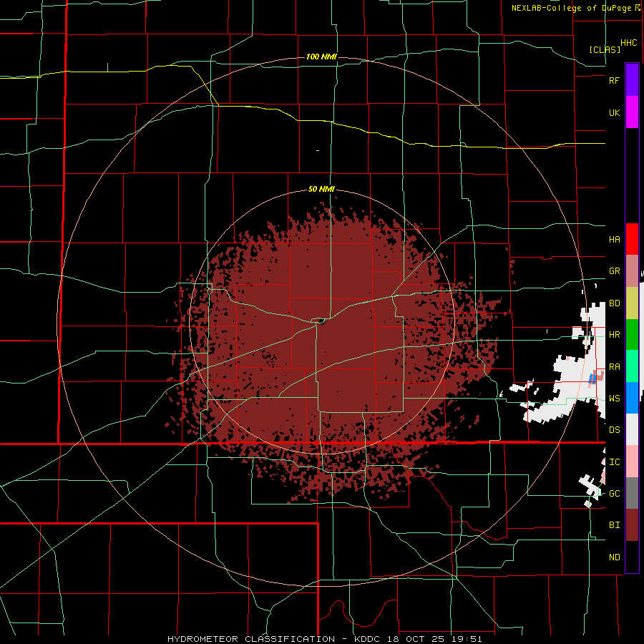Screen dimensions: 644x644
Task: Click the UK magenta legend swatch
Action: coord(632,112)
